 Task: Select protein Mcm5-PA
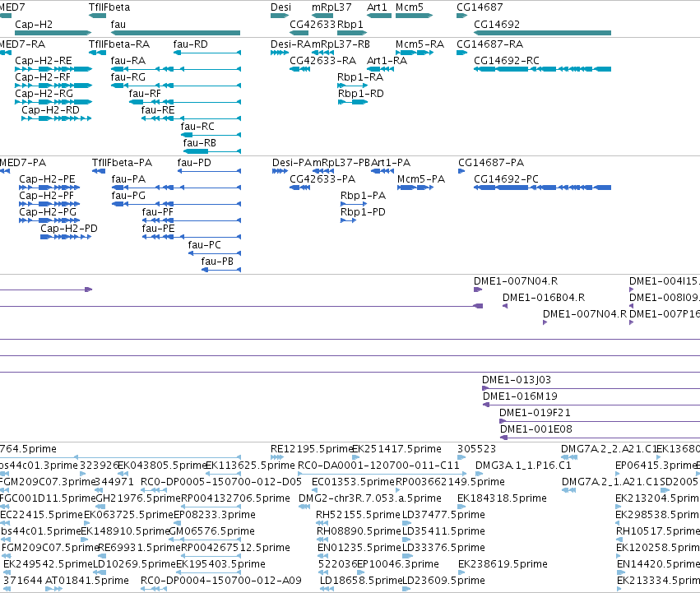tap(415, 188)
